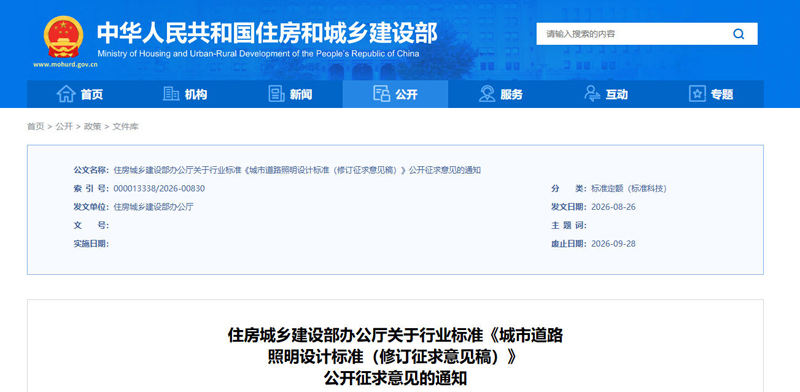Click the ministry title 中华人民共和国住房和城乡建设部
Screen dimensions: 800x392
(x=267, y=33)
